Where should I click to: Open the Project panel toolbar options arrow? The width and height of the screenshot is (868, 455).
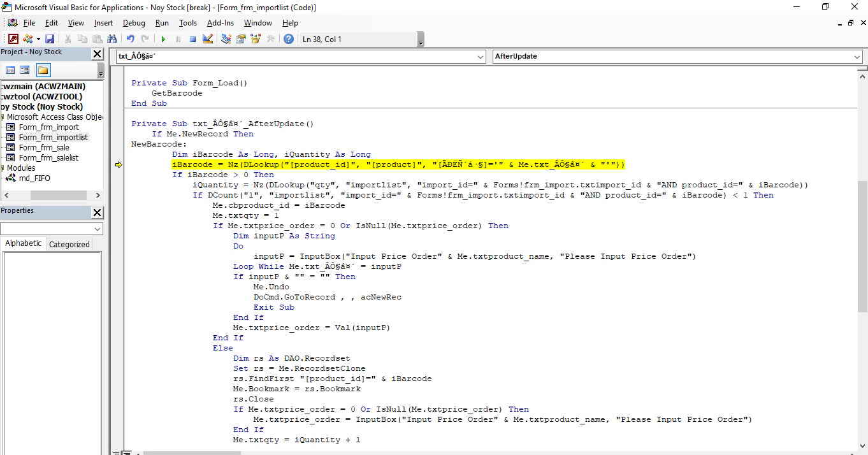pos(101,71)
